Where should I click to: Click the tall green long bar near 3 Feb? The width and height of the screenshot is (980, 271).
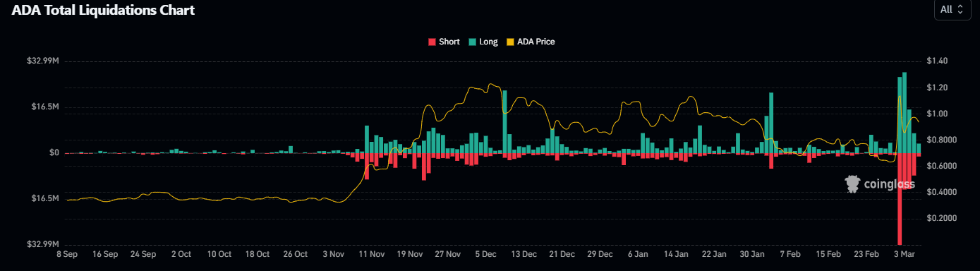coord(772,123)
